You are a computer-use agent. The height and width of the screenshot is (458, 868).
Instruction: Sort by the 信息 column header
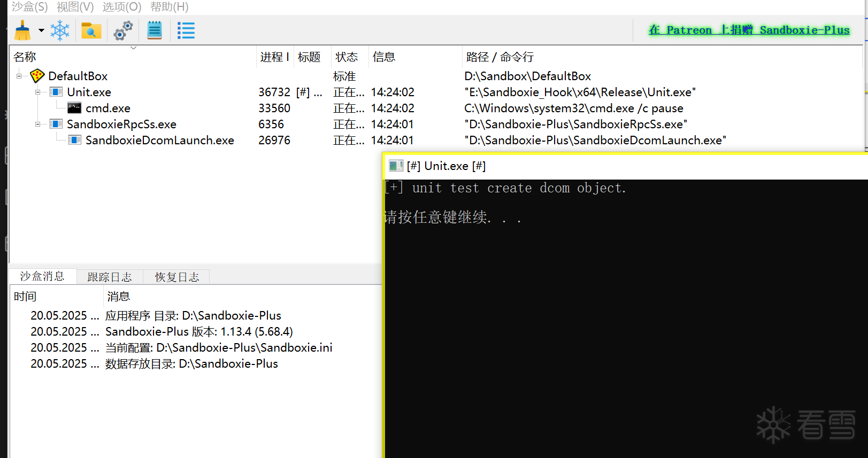pyautogui.click(x=415, y=57)
